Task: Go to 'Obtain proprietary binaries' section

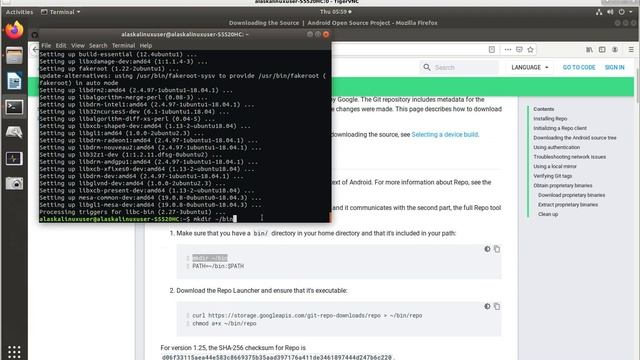Action: pyautogui.click(x=562, y=185)
